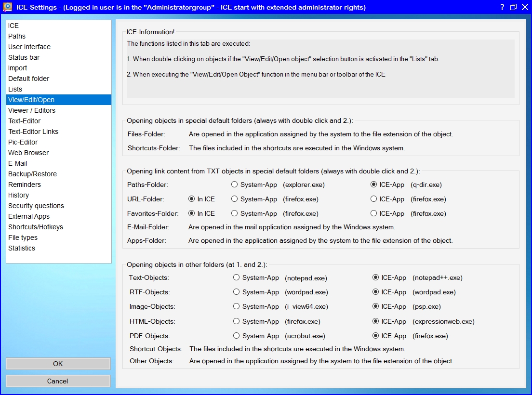Click the restore window icon
The image size is (532, 395).
(513, 7)
